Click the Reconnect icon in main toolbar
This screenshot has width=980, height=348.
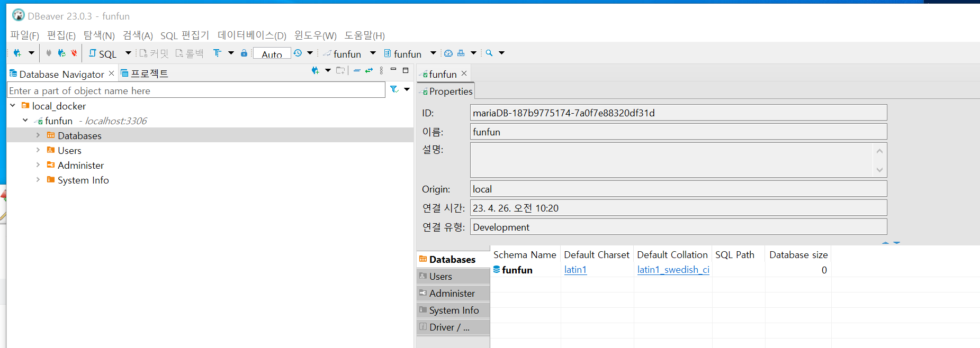(x=61, y=53)
